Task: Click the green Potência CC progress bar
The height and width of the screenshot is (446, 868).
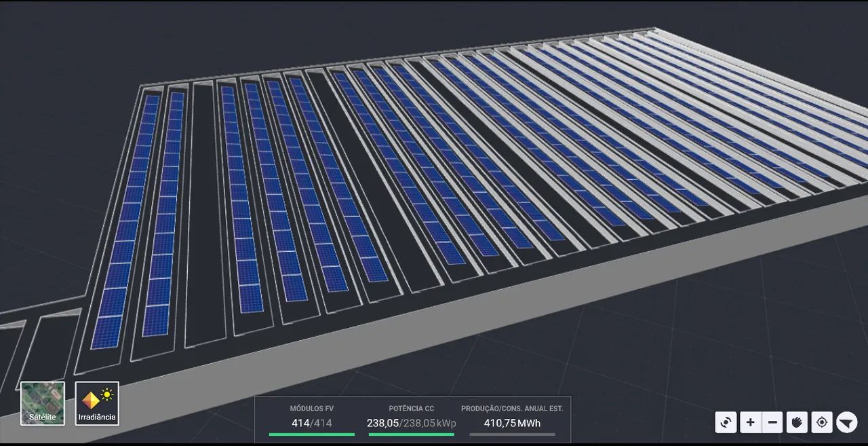Action: point(412,434)
